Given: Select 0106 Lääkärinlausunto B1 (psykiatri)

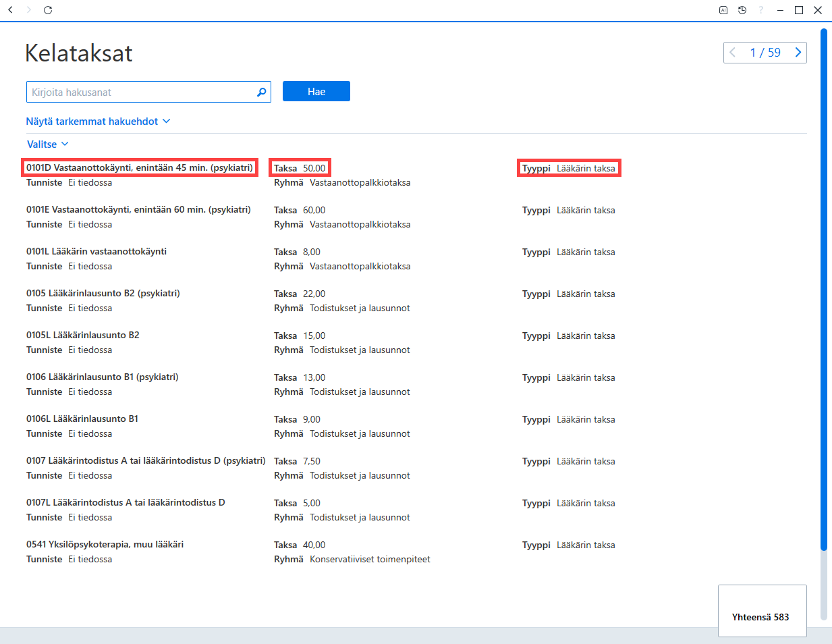Looking at the screenshot, I should click(x=103, y=377).
